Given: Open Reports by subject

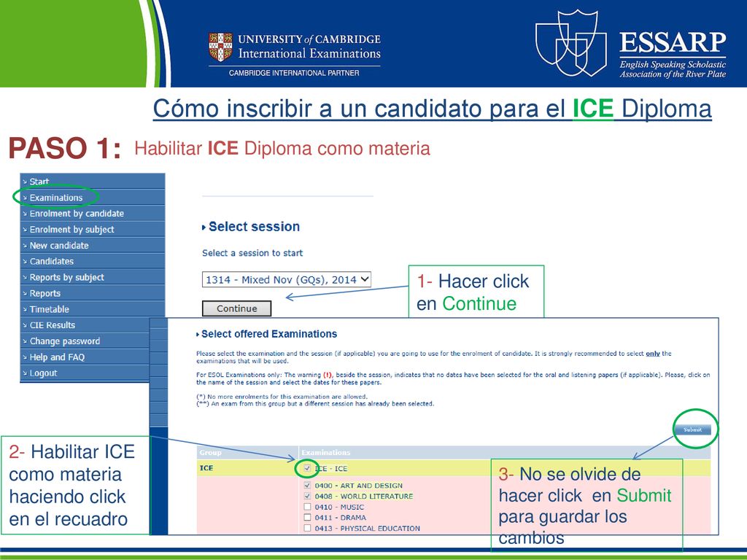Looking at the screenshot, I should (x=93, y=277).
